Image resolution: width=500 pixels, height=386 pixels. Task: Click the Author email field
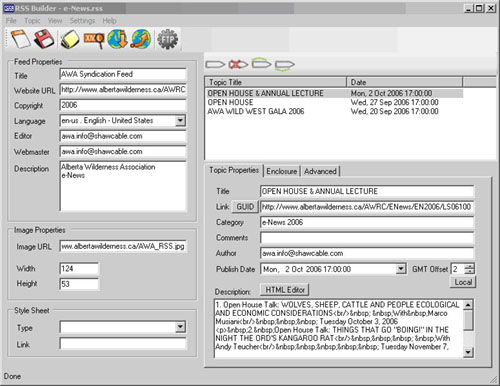point(367,253)
